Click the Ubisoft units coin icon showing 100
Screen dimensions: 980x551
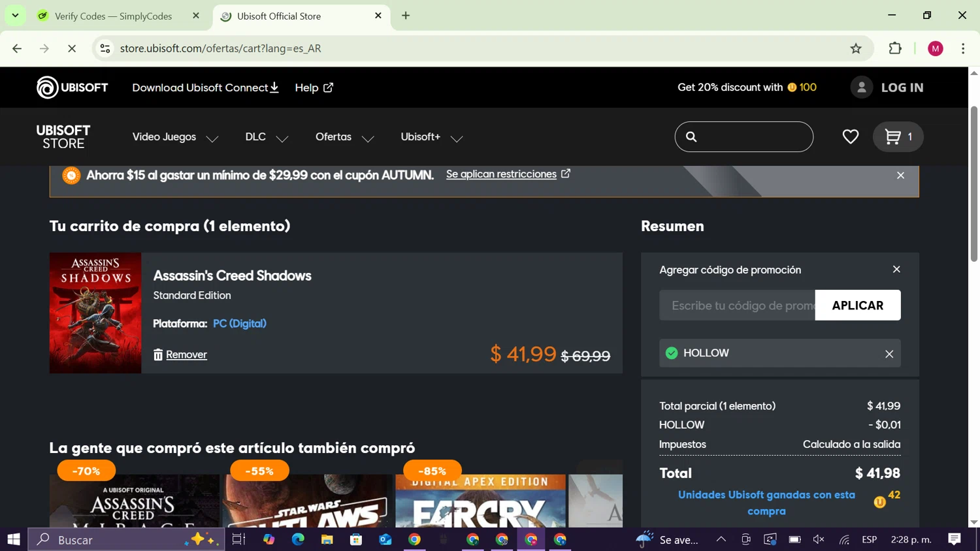tap(792, 87)
